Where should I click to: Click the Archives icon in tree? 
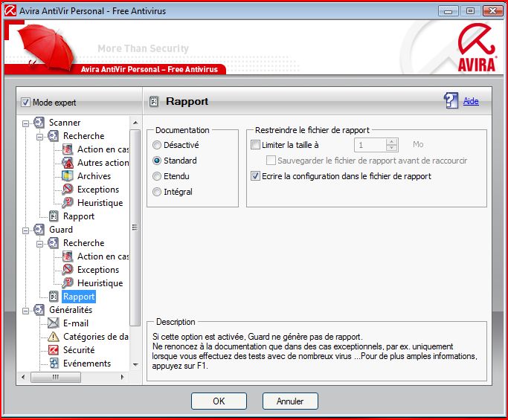[68, 176]
